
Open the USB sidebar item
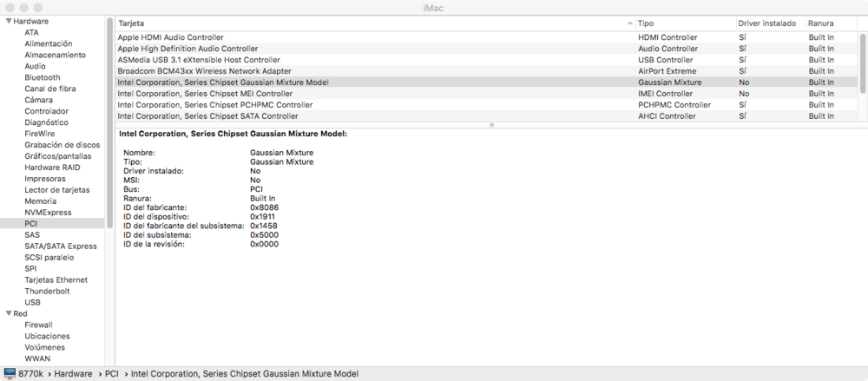point(32,303)
